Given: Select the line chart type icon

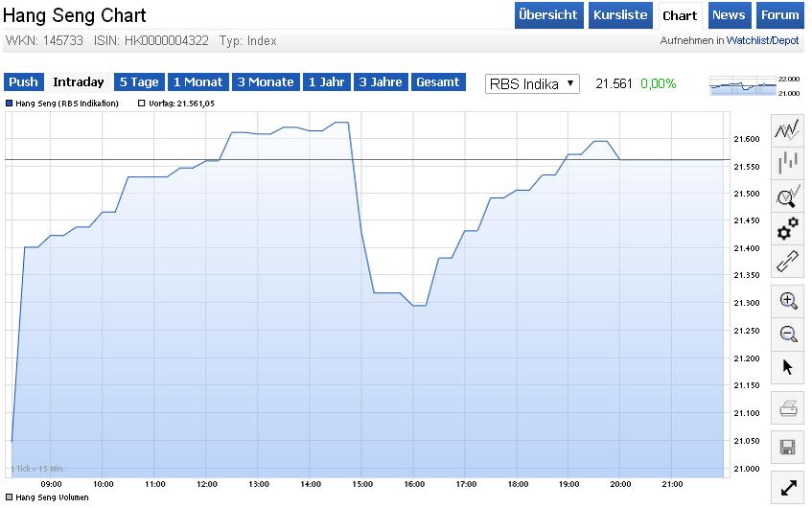Looking at the screenshot, I should point(788,129).
